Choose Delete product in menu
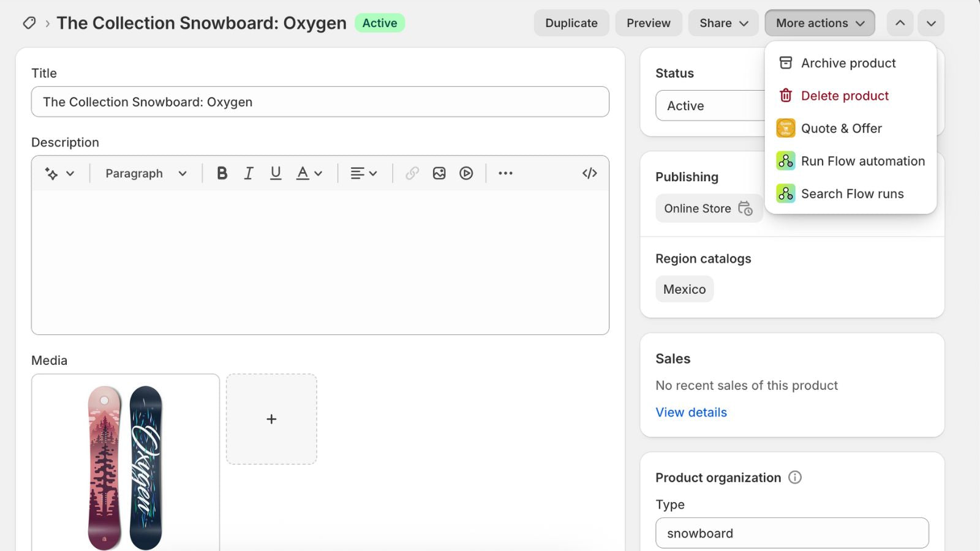Image resolution: width=980 pixels, height=551 pixels. click(x=844, y=96)
